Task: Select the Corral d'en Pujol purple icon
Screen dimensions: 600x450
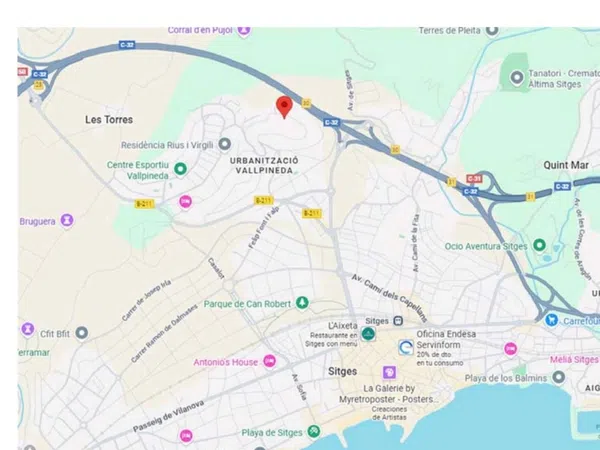Action: (x=244, y=30)
